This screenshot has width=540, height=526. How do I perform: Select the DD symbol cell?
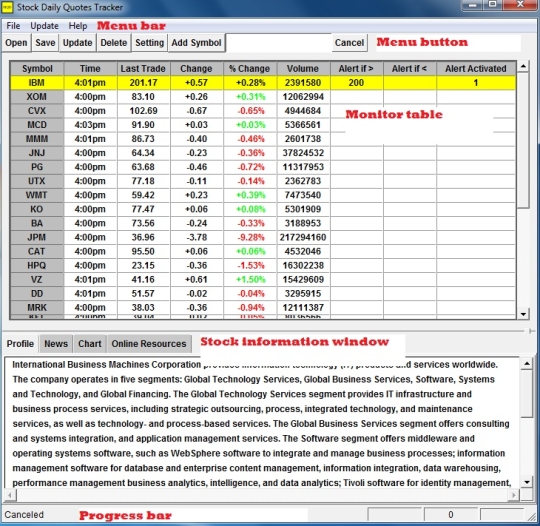tap(37, 293)
